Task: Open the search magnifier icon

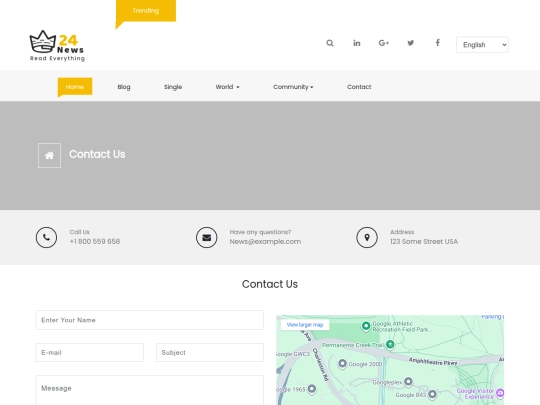Action: [x=330, y=43]
